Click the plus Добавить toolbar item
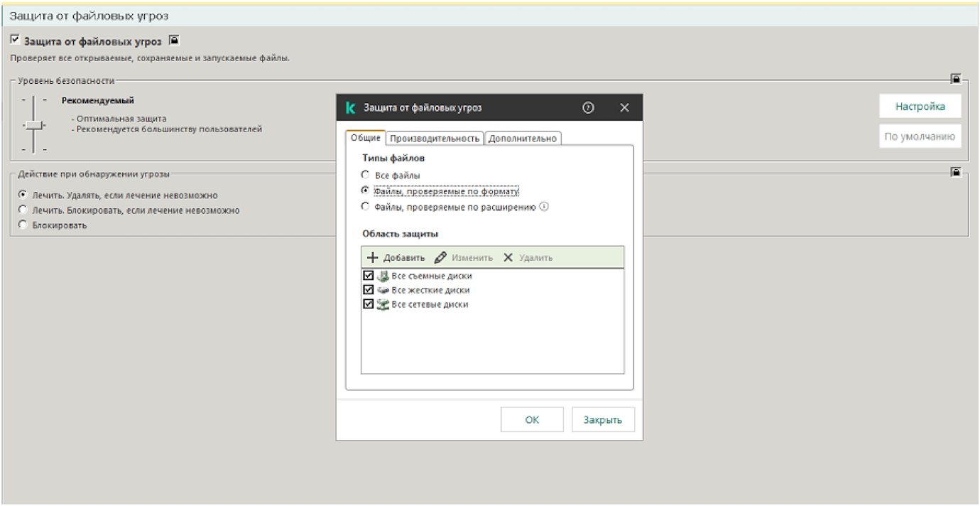Viewport: 980px width, 506px height. pos(396,257)
